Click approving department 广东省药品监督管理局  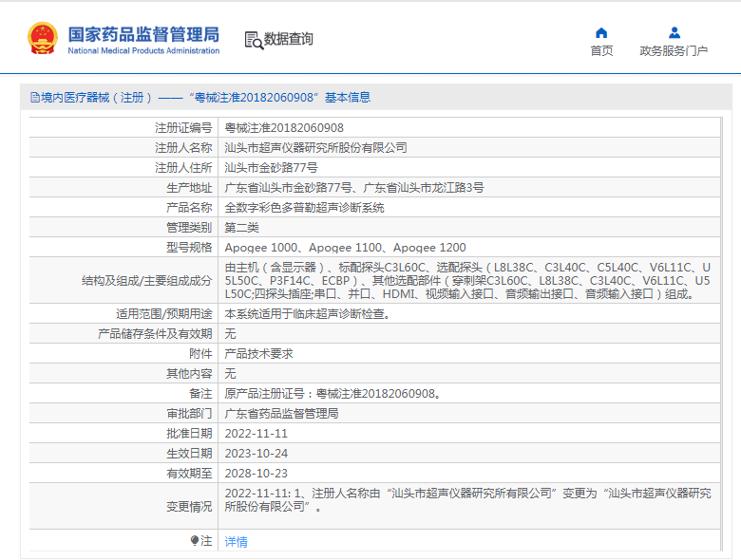point(281,414)
